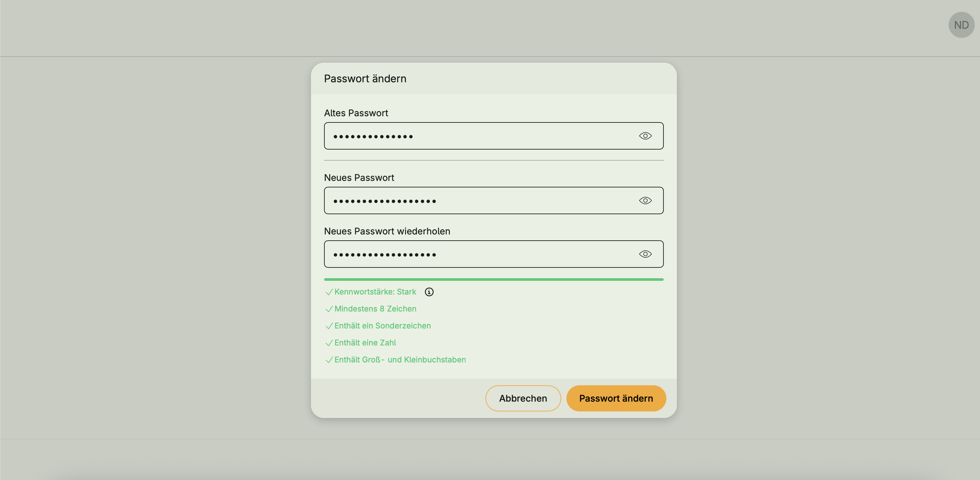Click the checkmark beside Kennwortstärke: Stark
Viewport: 980px width, 480px height.
click(329, 292)
